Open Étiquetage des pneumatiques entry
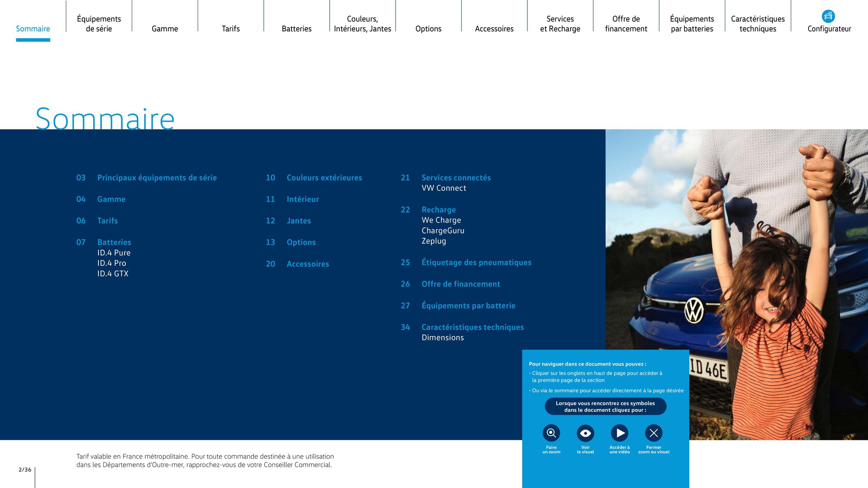This screenshot has width=868, height=488. [477, 263]
